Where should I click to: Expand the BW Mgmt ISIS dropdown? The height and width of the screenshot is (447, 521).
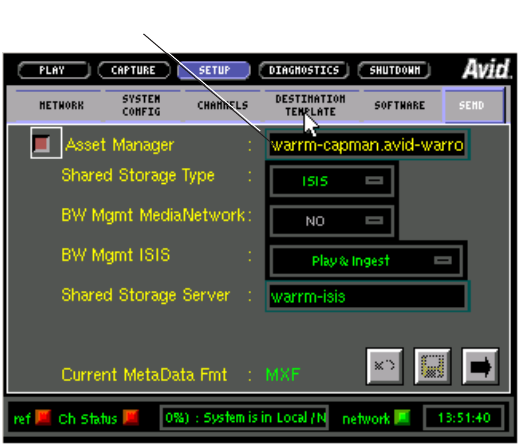tap(366, 261)
